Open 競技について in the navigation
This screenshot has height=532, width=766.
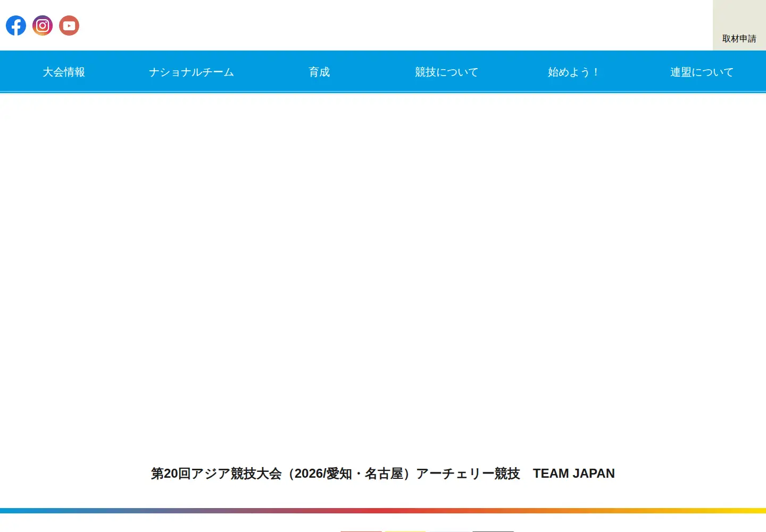point(447,72)
